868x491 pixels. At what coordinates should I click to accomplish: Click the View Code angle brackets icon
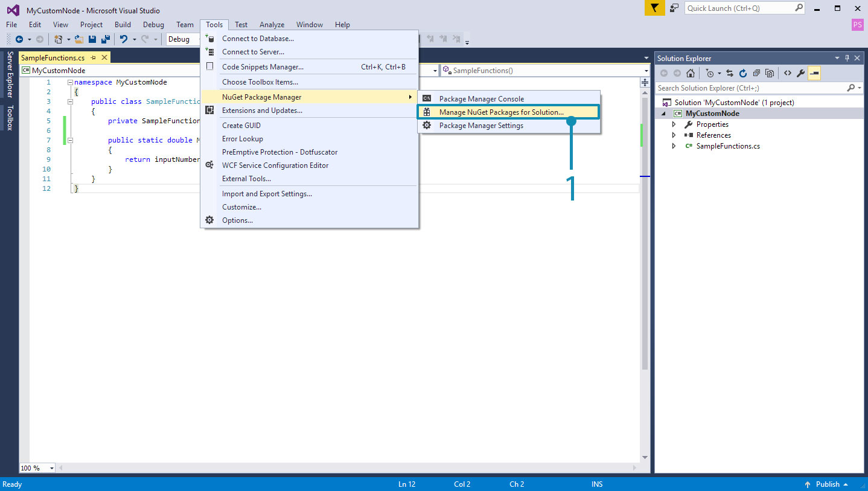click(788, 73)
